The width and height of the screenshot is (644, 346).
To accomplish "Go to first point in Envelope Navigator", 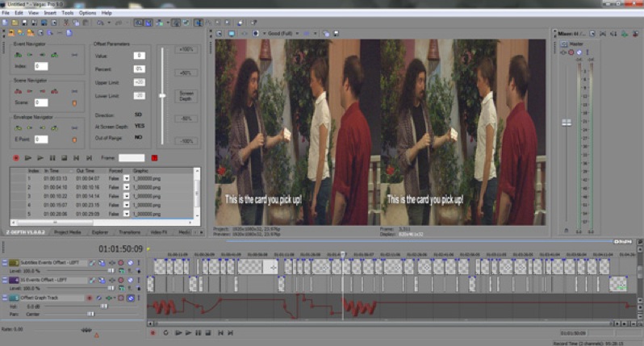I will coord(18,127).
